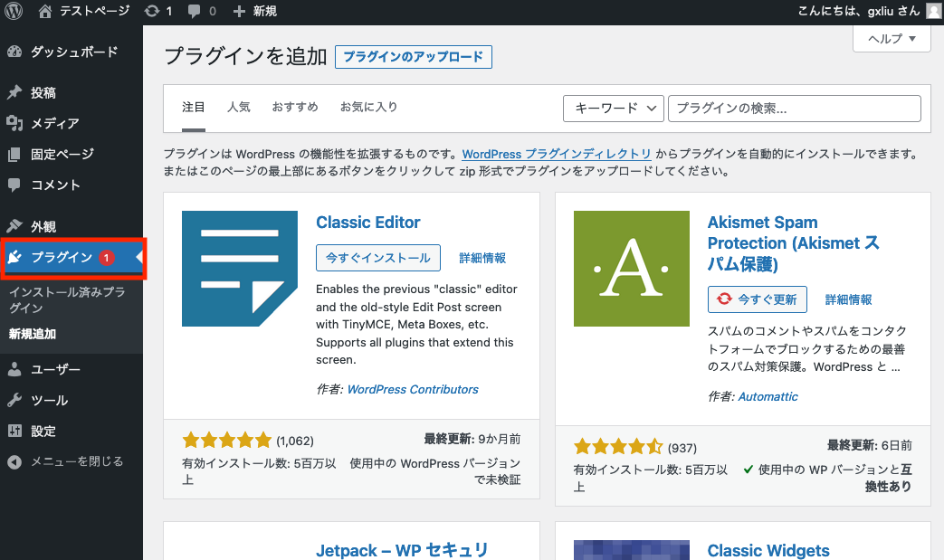
Task: Click the Jetpack – WP セキュリ title link
Action: click(402, 550)
